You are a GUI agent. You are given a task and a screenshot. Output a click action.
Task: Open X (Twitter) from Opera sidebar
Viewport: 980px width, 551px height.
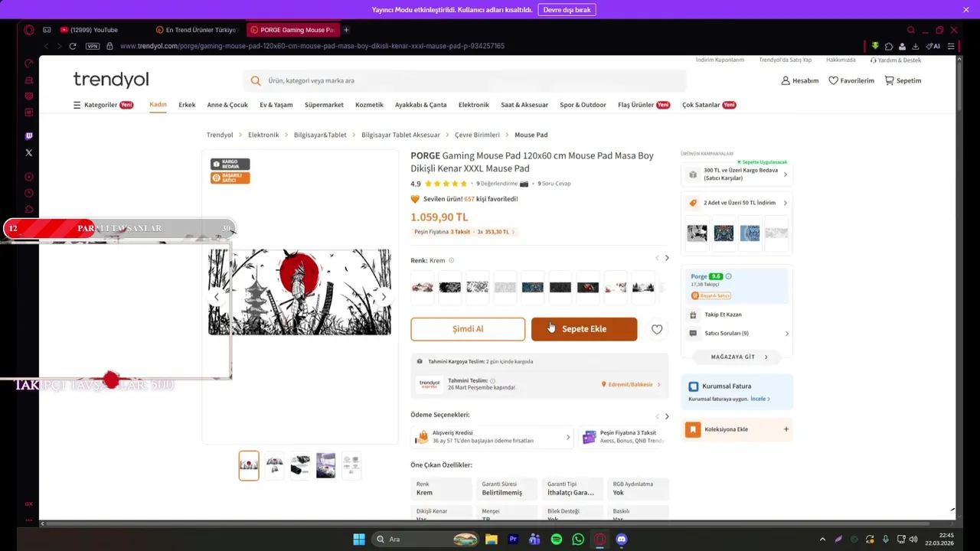pyautogui.click(x=29, y=152)
